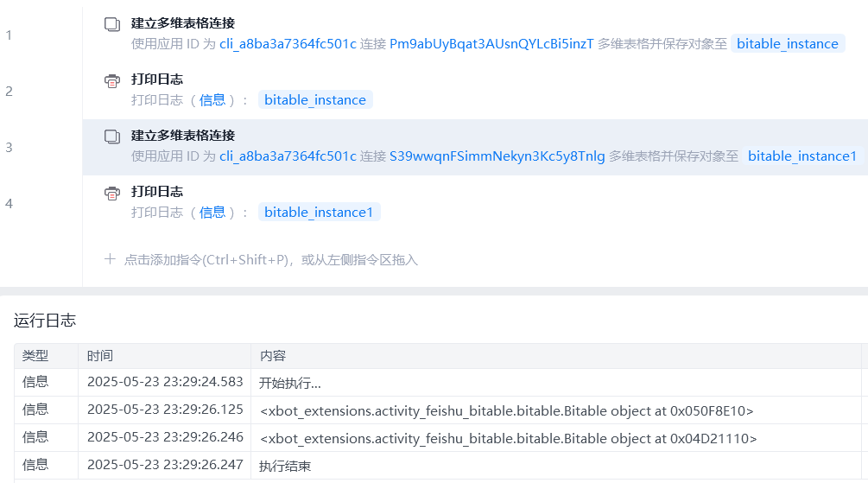
Task: Change the 信息 log level in step 2
Action: pyautogui.click(x=212, y=100)
